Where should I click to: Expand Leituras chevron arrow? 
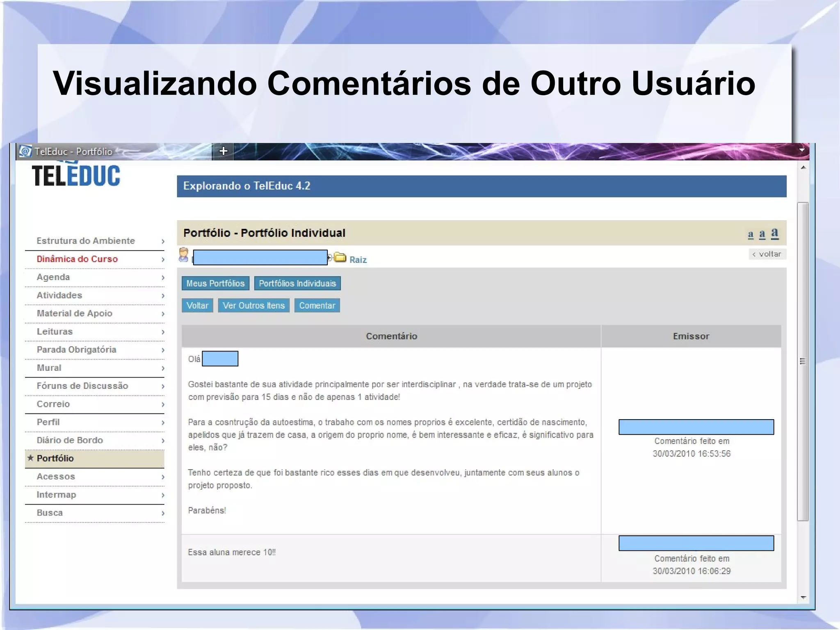pyautogui.click(x=163, y=332)
